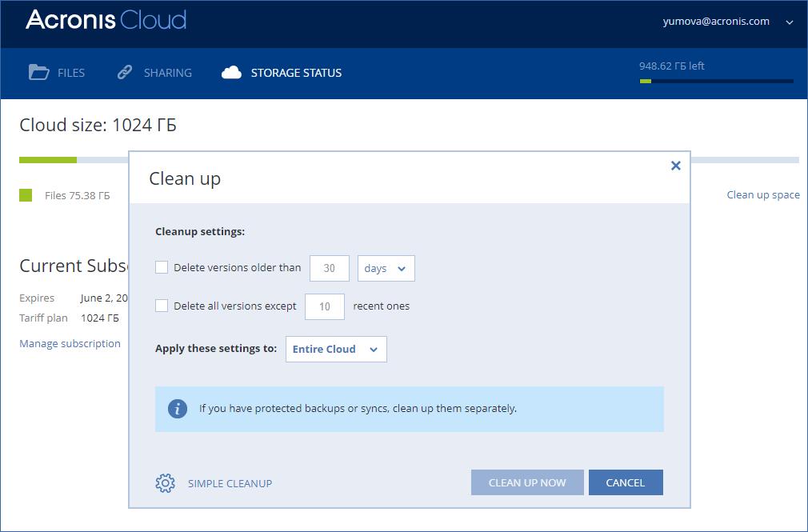This screenshot has width=808, height=532.
Task: Click the protected backups notice text
Action: [358, 408]
